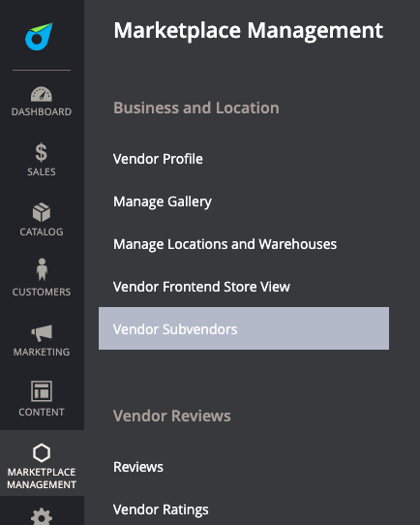Select the Catalog box icon
The image size is (420, 525).
coord(42,212)
